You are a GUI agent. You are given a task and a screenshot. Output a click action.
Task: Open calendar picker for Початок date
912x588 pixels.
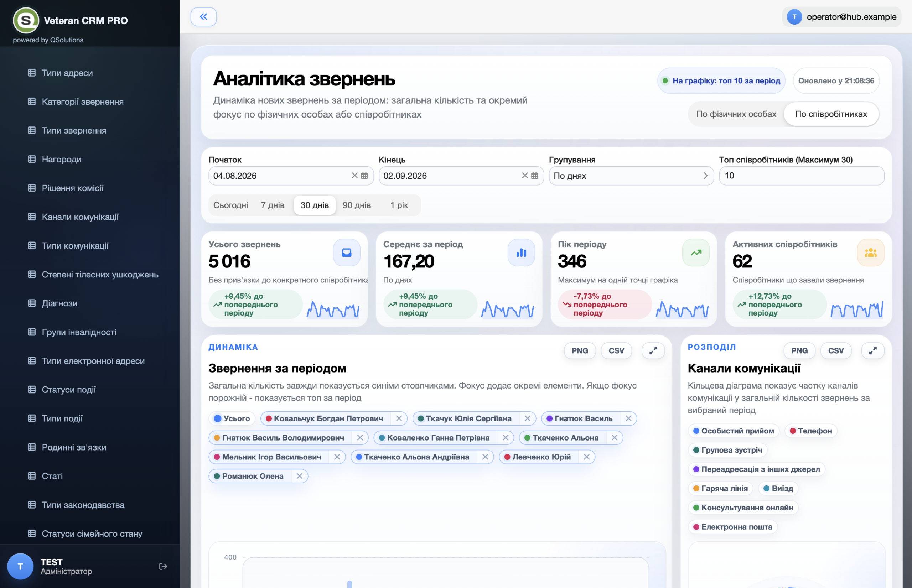(x=364, y=176)
